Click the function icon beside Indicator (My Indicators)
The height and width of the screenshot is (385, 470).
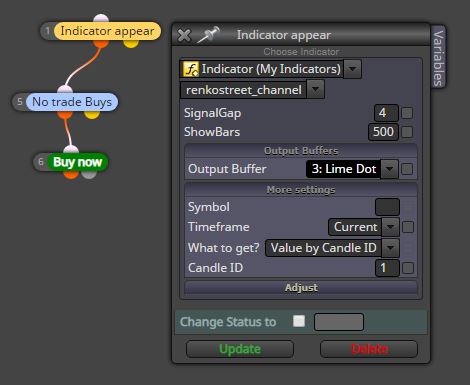click(x=191, y=69)
